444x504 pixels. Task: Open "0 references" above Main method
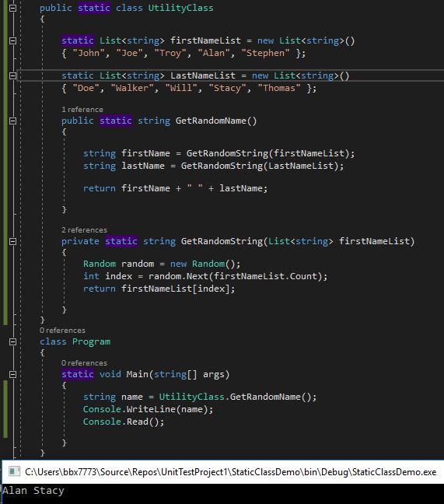[x=84, y=363]
